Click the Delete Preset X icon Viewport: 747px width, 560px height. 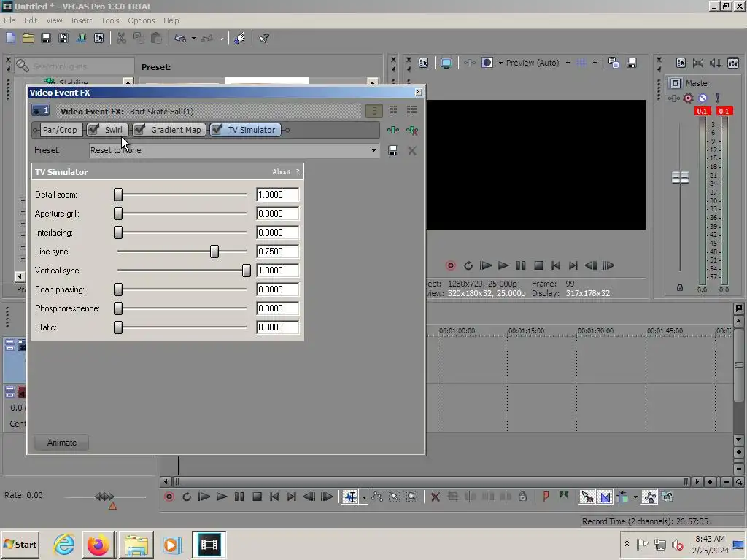[x=412, y=150]
